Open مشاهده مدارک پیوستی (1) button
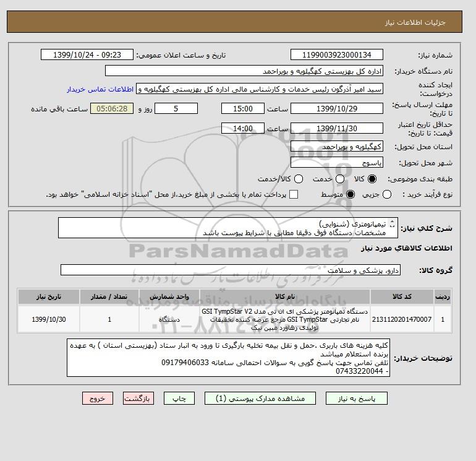 tap(260, 399)
